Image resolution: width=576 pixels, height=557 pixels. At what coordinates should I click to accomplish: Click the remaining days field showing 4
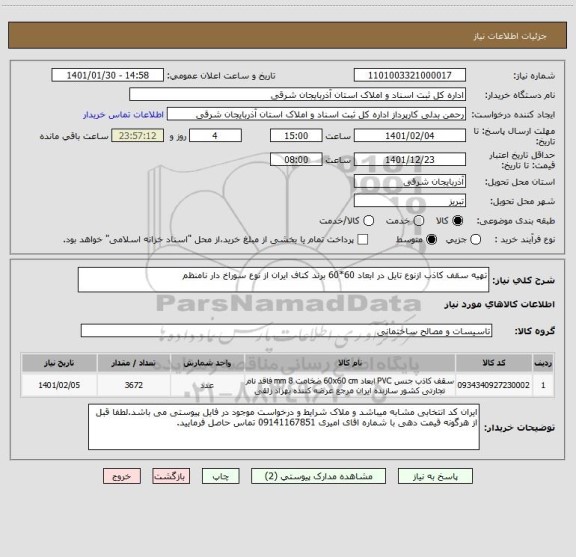[215, 136]
